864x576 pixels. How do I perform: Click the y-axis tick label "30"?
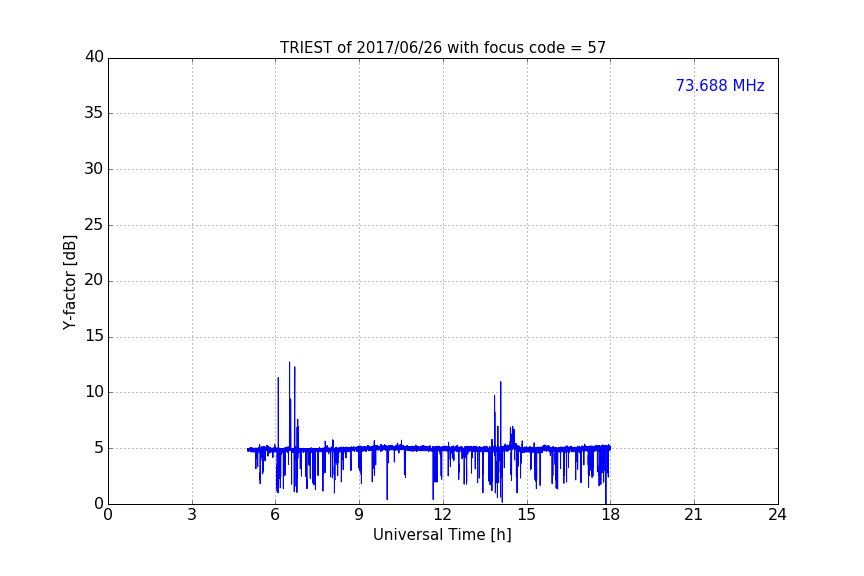click(x=94, y=169)
